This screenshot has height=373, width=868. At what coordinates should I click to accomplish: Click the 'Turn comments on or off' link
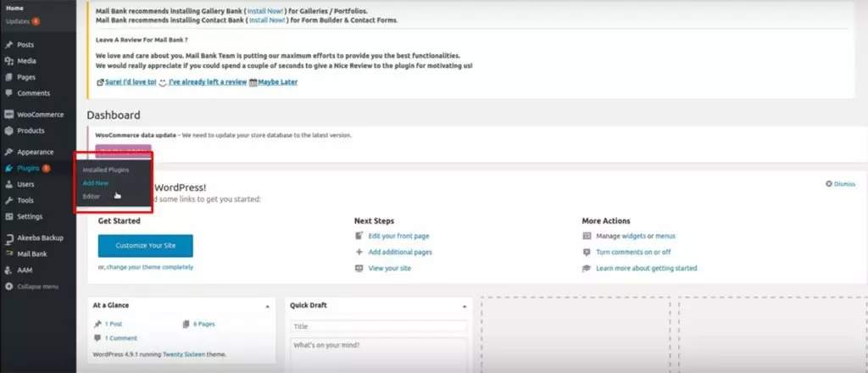click(633, 252)
